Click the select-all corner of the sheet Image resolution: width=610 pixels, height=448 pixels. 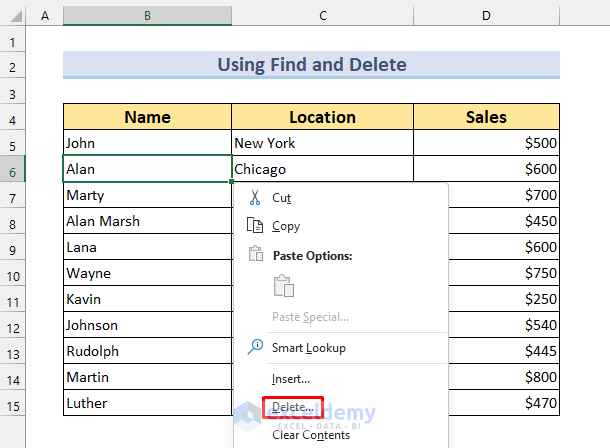coord(13,16)
